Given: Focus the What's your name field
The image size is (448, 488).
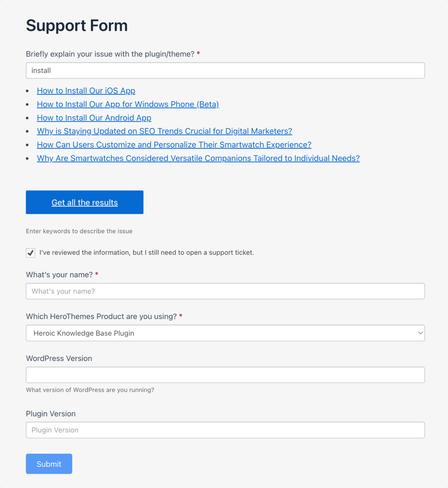Looking at the screenshot, I should [x=225, y=291].
